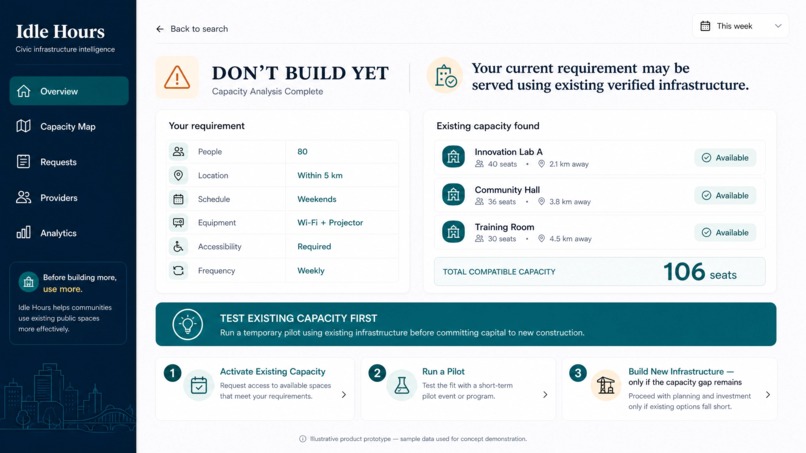Open the Build New Infrastructure card

click(x=670, y=389)
